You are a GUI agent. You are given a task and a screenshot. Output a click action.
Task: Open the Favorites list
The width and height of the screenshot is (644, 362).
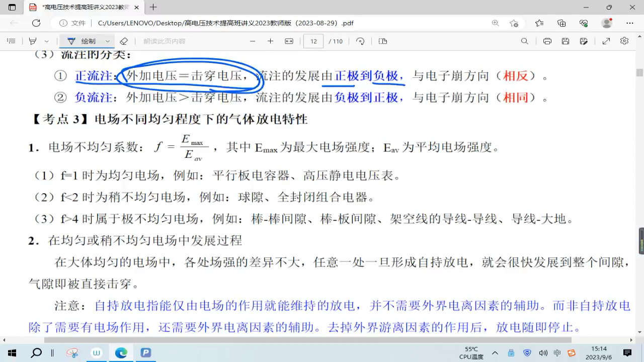(539, 23)
